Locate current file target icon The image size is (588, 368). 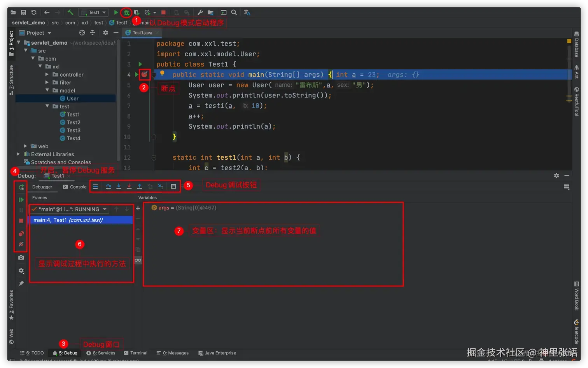82,33
